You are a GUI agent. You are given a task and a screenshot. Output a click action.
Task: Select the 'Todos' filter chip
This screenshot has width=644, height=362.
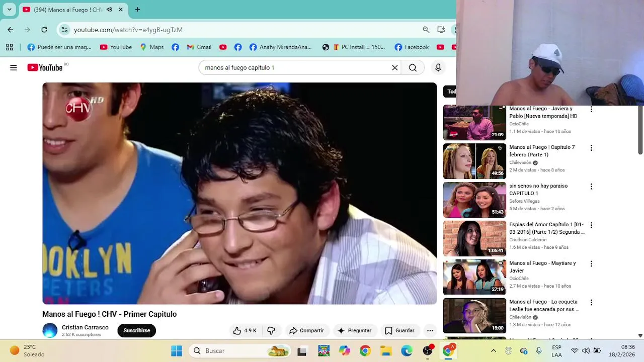[x=450, y=92]
